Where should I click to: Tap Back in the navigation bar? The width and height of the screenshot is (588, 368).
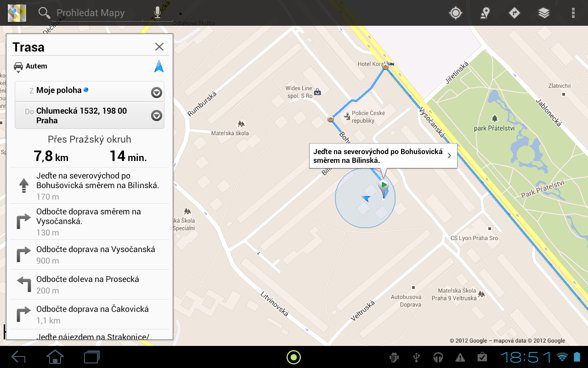click(x=18, y=356)
